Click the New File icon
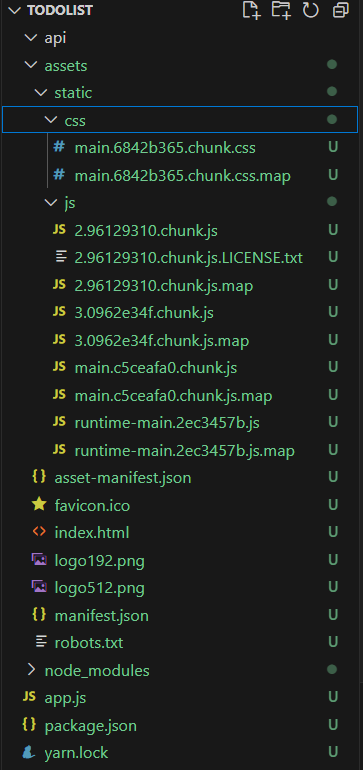 [251, 10]
